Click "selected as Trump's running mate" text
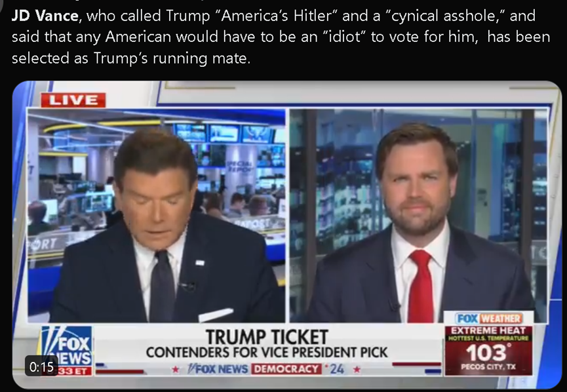The image size is (567, 392). [x=131, y=58]
